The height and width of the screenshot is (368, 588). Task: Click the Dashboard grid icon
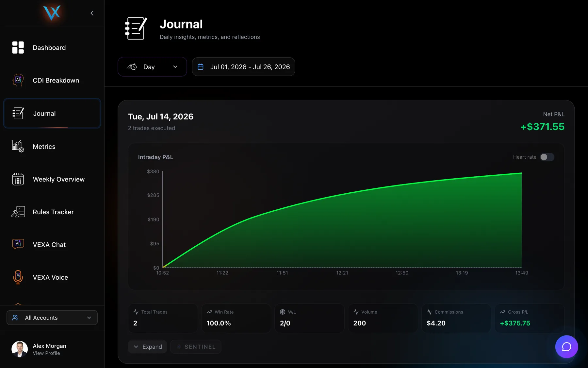[18, 47]
